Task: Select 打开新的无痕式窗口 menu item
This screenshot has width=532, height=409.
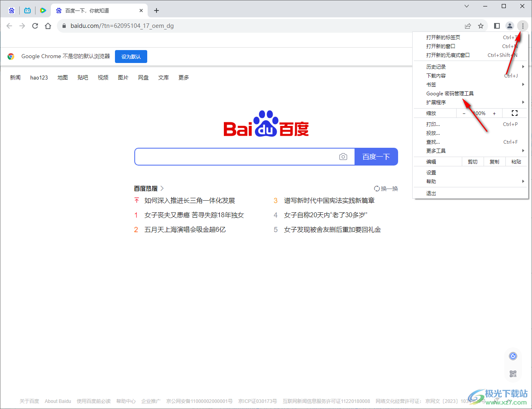Action: [x=471, y=55]
